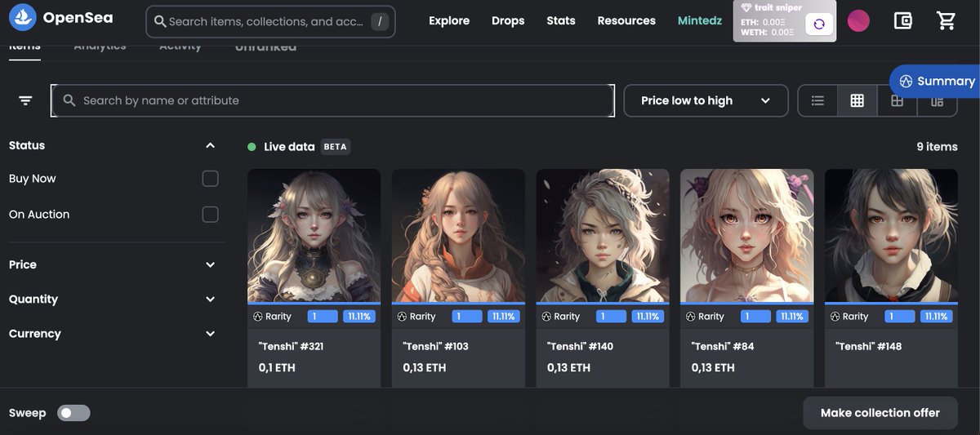Open Tenshi #84 thumbnail image
The width and height of the screenshot is (980, 435).
click(x=747, y=236)
